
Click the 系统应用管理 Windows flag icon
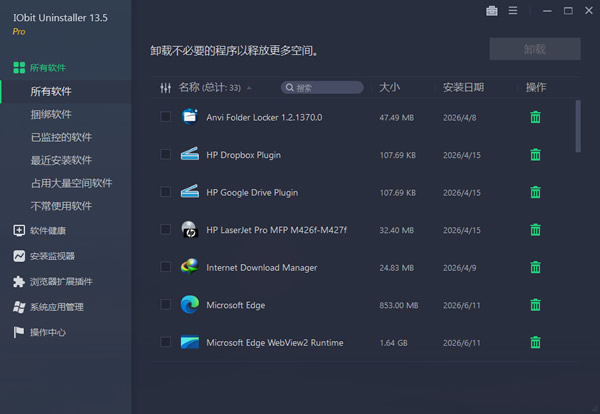click(x=19, y=307)
